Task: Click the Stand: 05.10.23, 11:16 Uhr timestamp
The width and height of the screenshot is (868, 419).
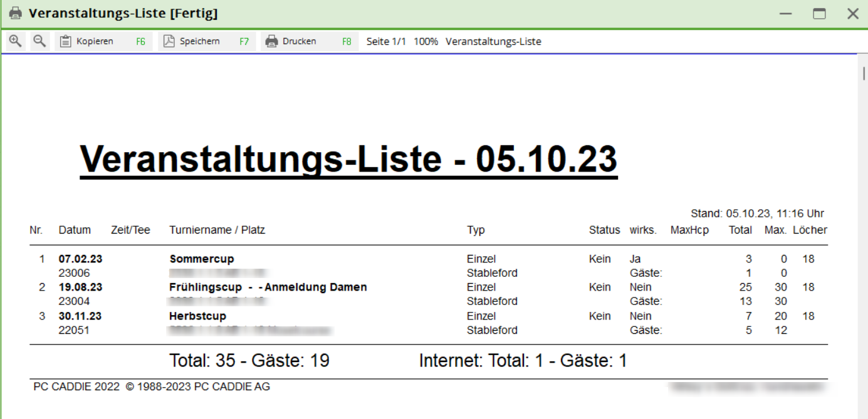Action: coord(757,214)
